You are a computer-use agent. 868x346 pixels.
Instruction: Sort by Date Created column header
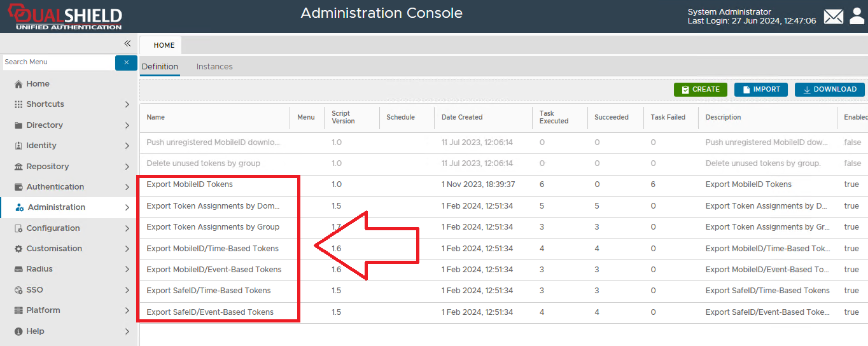(x=462, y=118)
